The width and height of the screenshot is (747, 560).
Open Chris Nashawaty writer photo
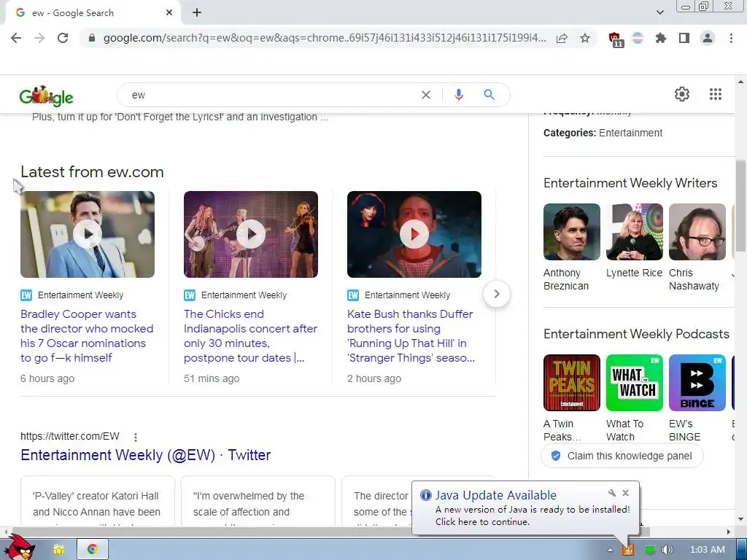[x=697, y=232]
